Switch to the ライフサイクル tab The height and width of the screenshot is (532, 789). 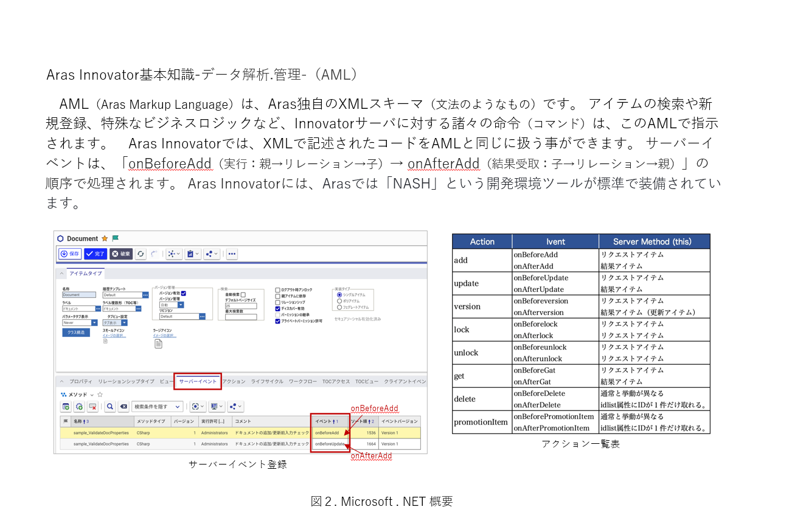(267, 381)
